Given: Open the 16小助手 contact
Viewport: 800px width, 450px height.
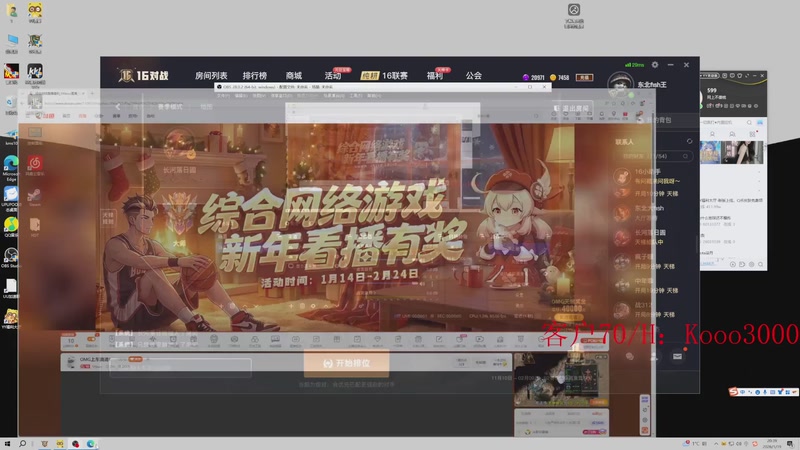Looking at the screenshot, I should (655, 176).
